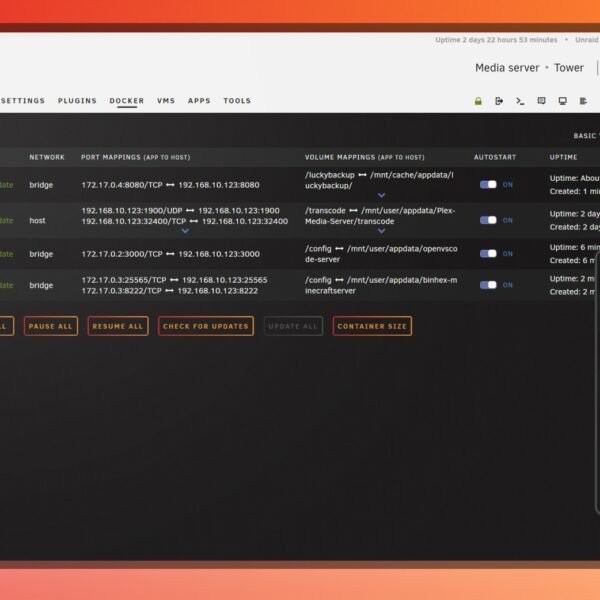The width and height of the screenshot is (600, 600).
Task: Open the log lines icon
Action: point(584,101)
